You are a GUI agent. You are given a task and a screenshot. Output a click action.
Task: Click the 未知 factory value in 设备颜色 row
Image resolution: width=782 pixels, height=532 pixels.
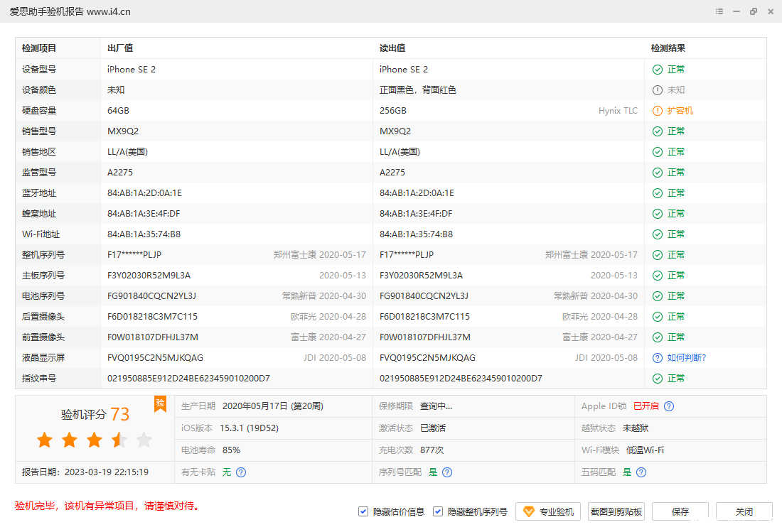point(116,90)
